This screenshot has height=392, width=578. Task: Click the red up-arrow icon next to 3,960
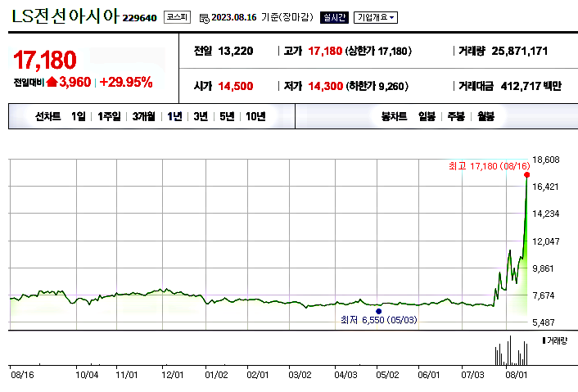[52, 81]
